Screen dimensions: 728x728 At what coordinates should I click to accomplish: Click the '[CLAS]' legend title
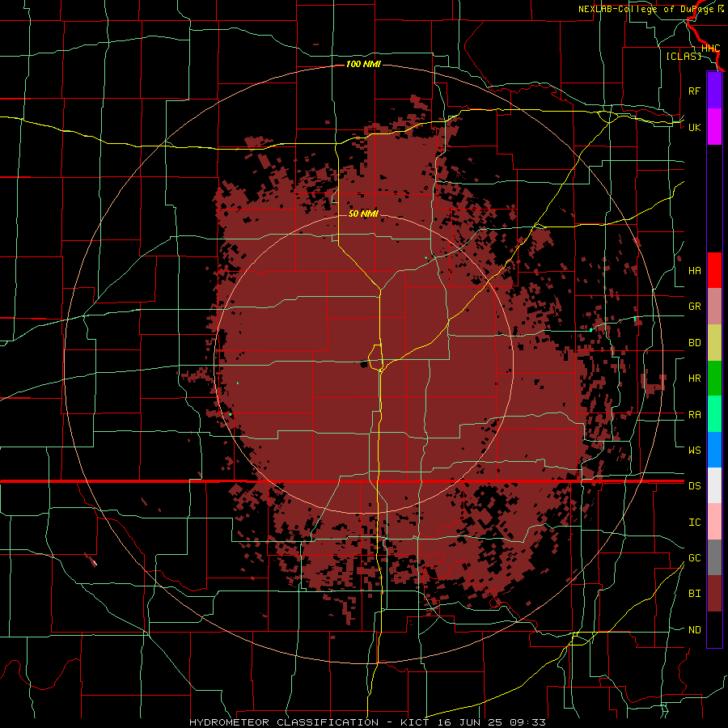click(684, 56)
